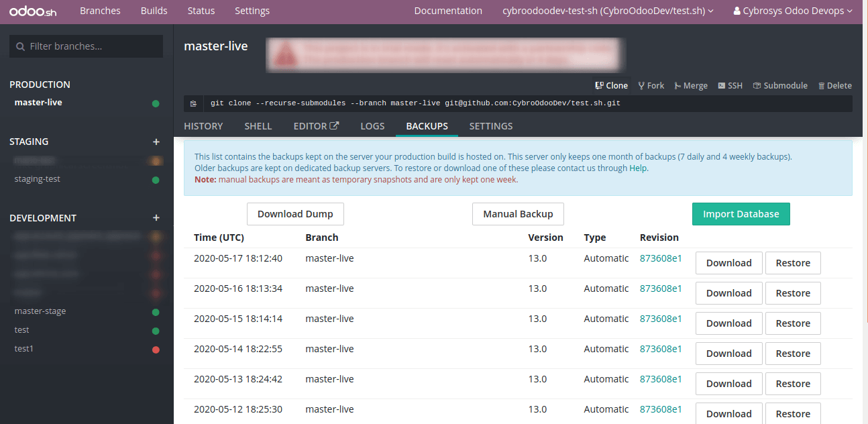Click green status dot of master-live

click(156, 103)
